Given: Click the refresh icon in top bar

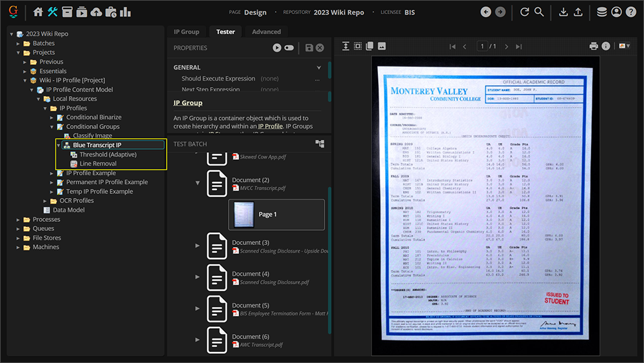Looking at the screenshot, I should click(x=524, y=12).
